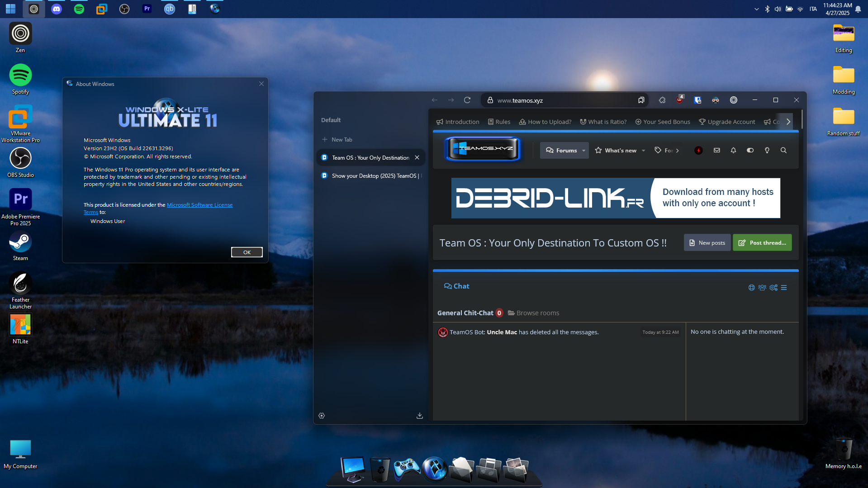Open Upgrade Account link
868x488 pixels.
pos(727,122)
